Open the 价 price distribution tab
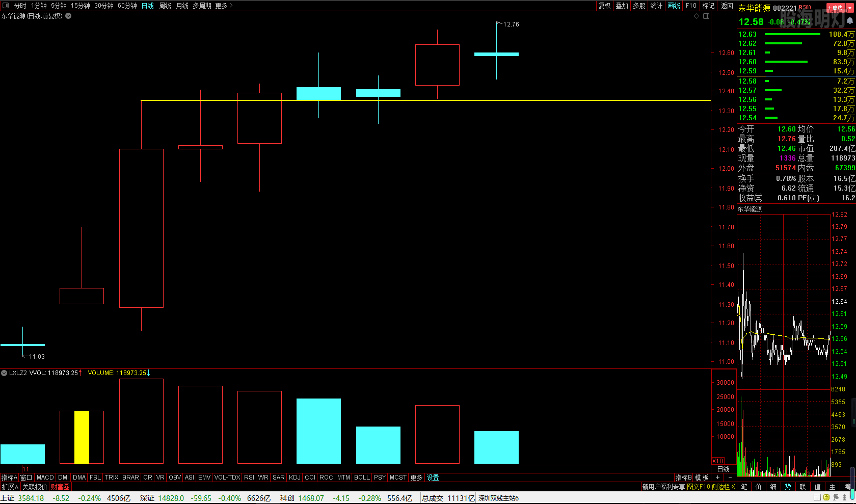856x504 pixels. (x=759, y=487)
